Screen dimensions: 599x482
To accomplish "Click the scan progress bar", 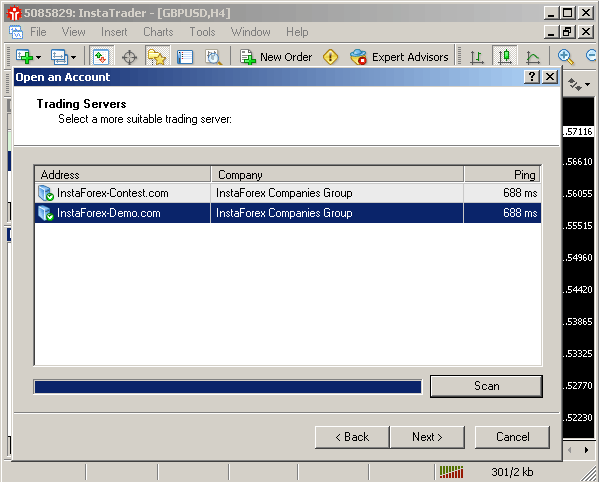I will pyautogui.click(x=228, y=387).
